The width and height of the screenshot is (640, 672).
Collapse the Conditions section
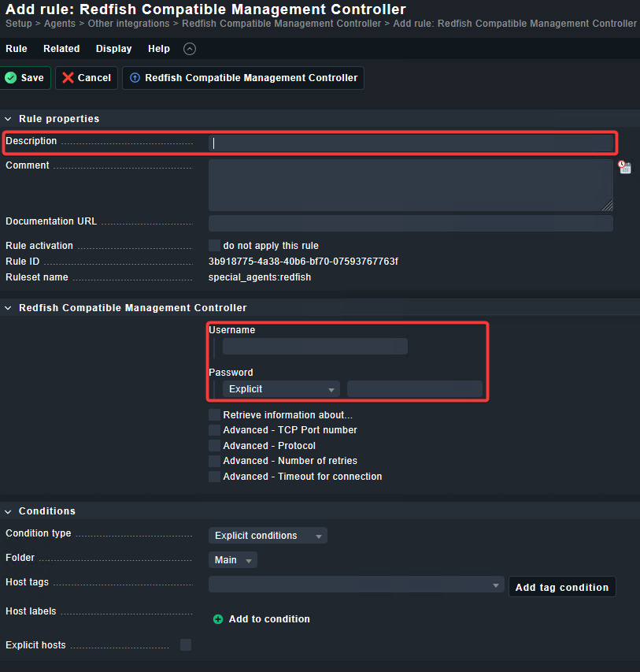pyautogui.click(x=7, y=510)
